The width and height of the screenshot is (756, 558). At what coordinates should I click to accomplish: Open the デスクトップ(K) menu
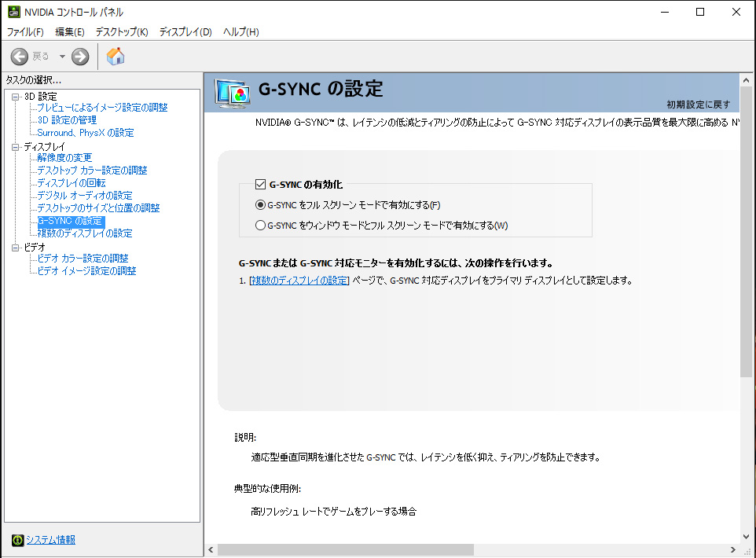tap(122, 32)
